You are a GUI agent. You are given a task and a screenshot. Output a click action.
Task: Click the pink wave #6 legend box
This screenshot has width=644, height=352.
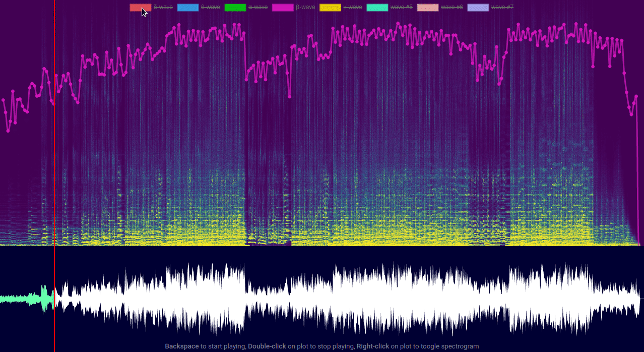coord(427,8)
